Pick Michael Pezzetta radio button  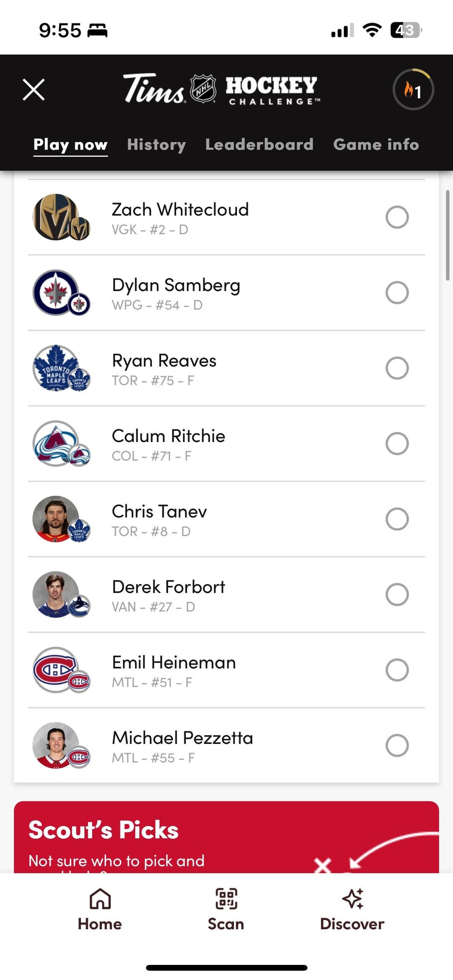[397, 746]
